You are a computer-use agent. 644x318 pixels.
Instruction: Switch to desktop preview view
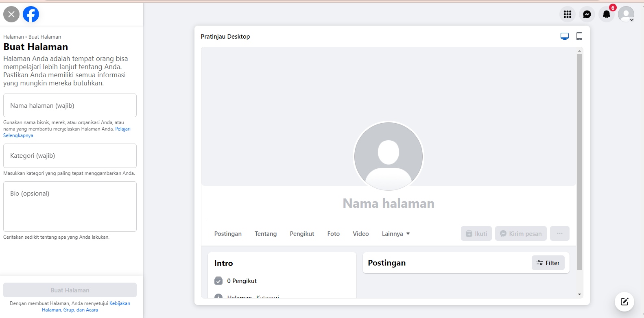pos(565,37)
